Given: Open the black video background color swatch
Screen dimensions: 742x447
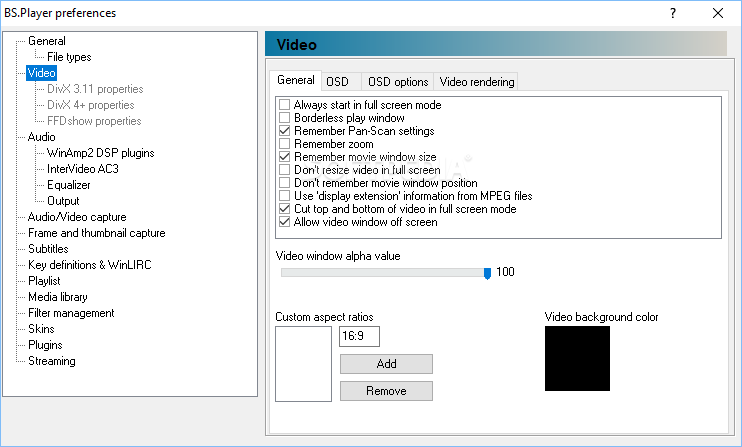Looking at the screenshot, I should 577,359.
